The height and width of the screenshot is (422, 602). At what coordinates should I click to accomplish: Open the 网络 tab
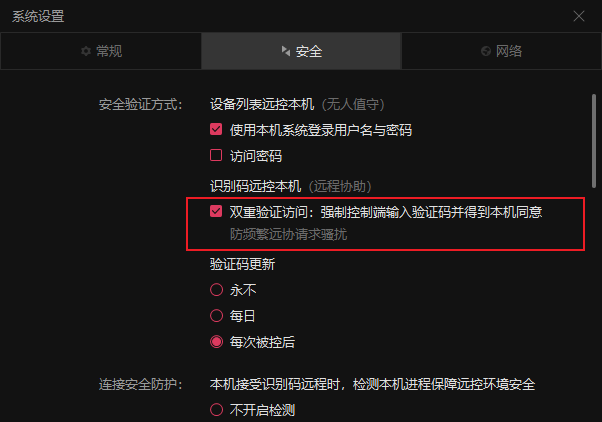click(x=501, y=51)
